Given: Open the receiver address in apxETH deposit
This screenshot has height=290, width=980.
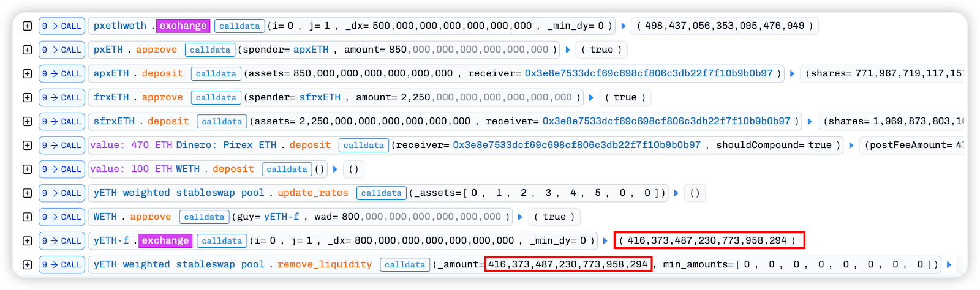Looking at the screenshot, I should [649, 73].
